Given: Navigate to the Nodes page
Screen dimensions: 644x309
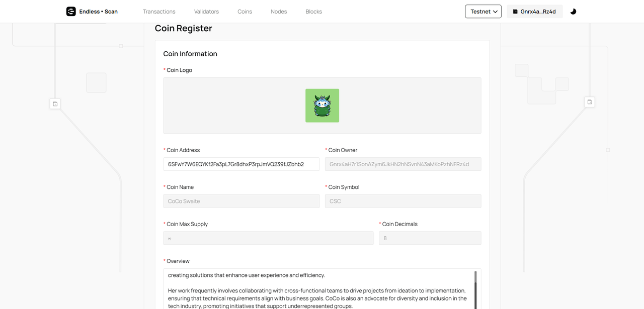Looking at the screenshot, I should (x=279, y=12).
